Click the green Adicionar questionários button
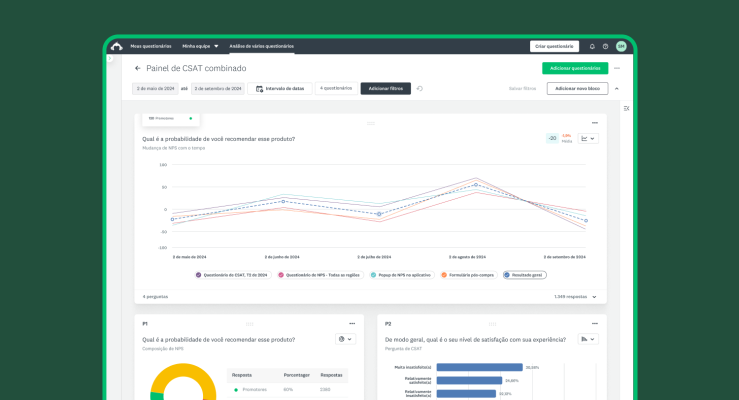739x400 pixels. [x=575, y=68]
